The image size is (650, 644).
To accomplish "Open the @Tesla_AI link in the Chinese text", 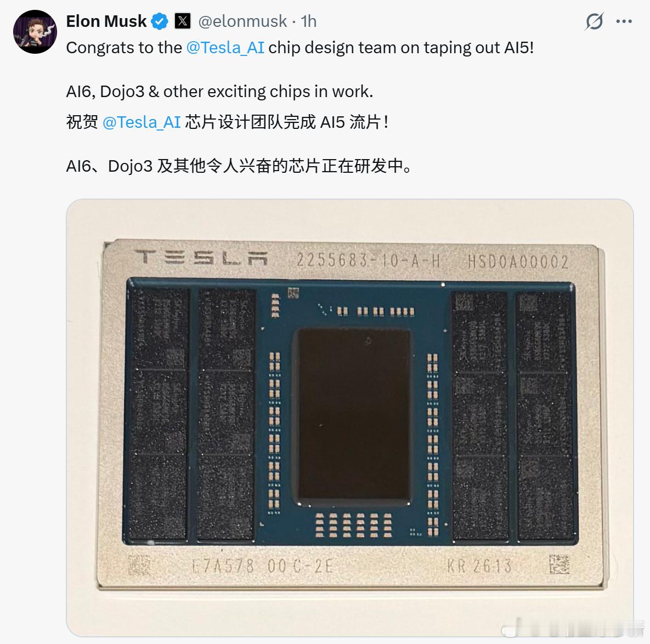I will 143,121.
